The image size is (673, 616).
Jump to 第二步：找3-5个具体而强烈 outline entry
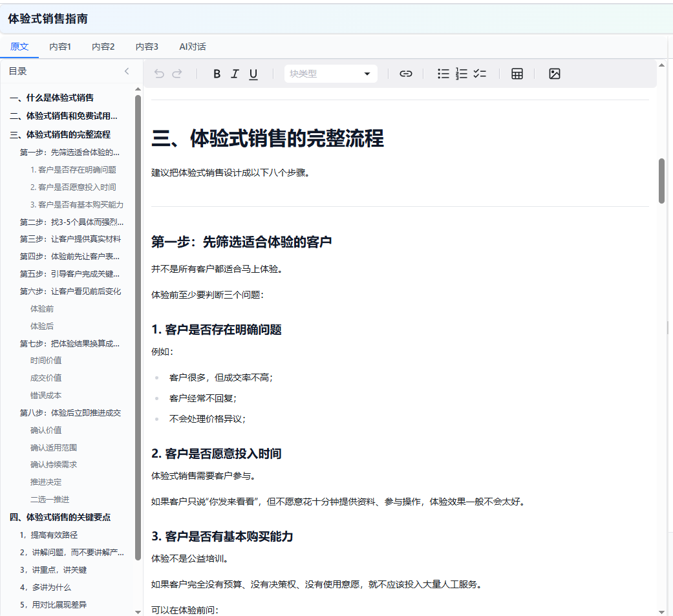pyautogui.click(x=72, y=222)
